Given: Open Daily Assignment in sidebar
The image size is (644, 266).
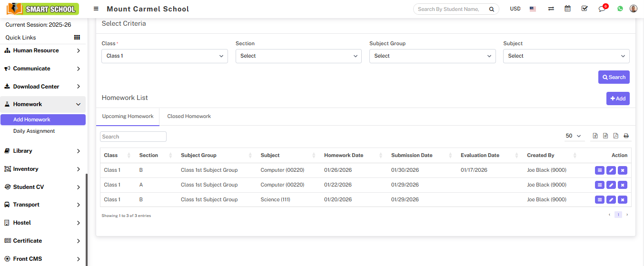Looking at the screenshot, I should [34, 131].
